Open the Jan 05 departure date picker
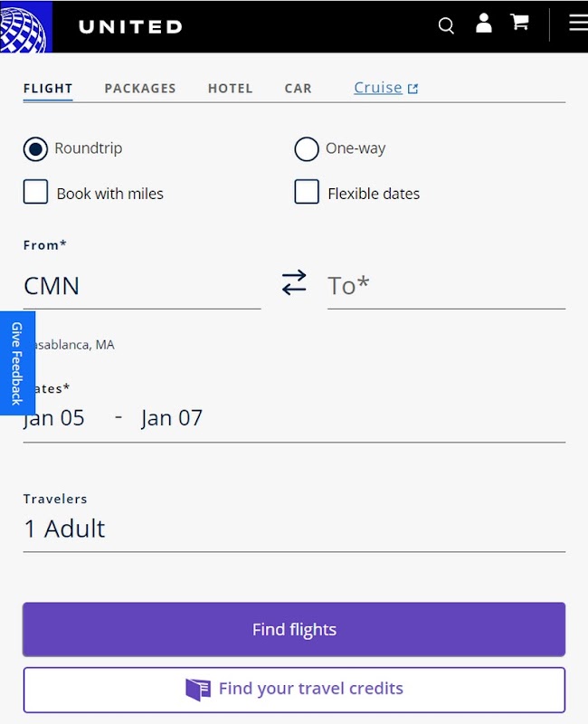The image size is (588, 724). [x=54, y=418]
